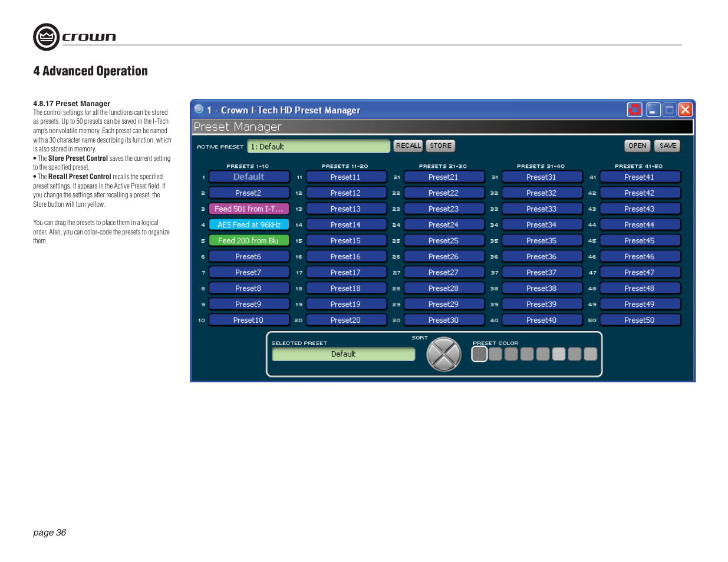Select Preset17 button
This screenshot has width=728, height=562.
(x=346, y=272)
